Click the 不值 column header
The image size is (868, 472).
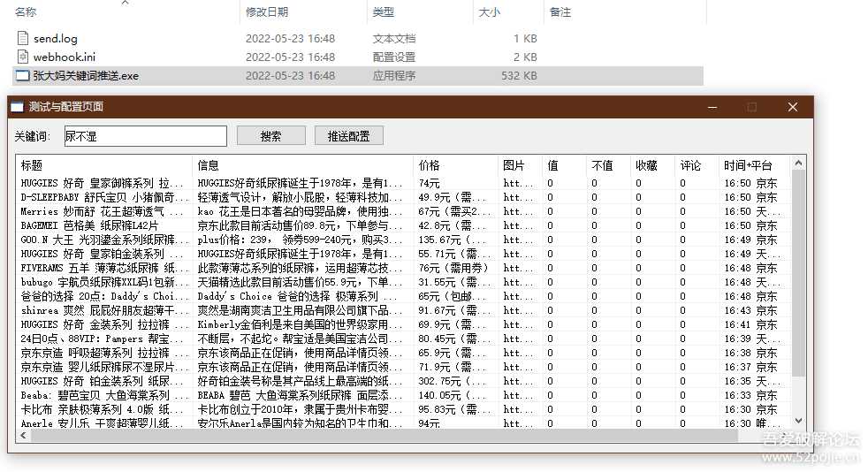(609, 165)
